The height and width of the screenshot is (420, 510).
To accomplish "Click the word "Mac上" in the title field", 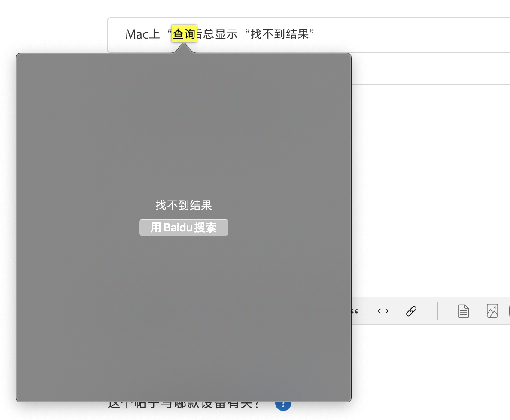I will coord(143,34).
